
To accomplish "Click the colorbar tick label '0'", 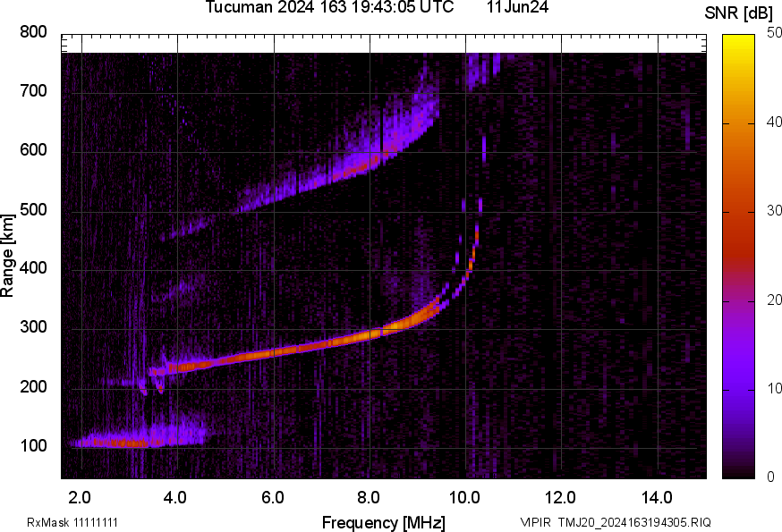I will pos(770,477).
